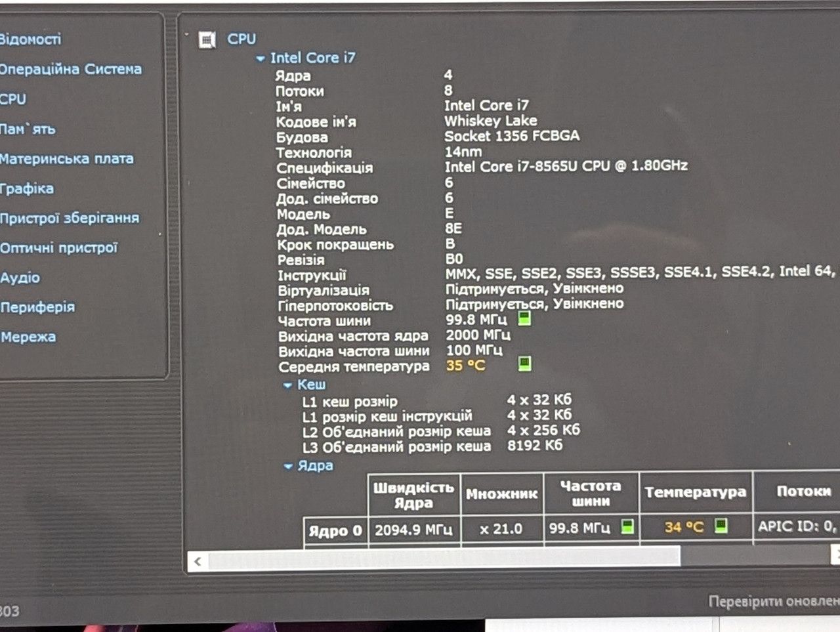Click the Технологія label
840x632 pixels.
314,153
